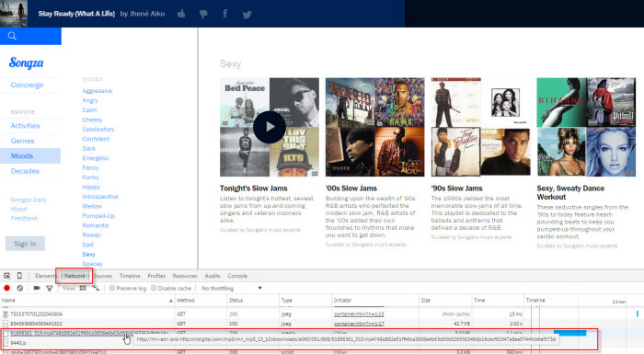Open Concierge in sidebar
This screenshot has height=354, width=644.
click(27, 85)
